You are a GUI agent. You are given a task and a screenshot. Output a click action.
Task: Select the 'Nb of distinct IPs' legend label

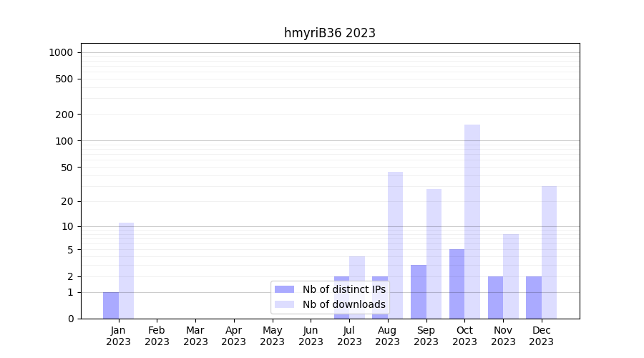pos(343,289)
